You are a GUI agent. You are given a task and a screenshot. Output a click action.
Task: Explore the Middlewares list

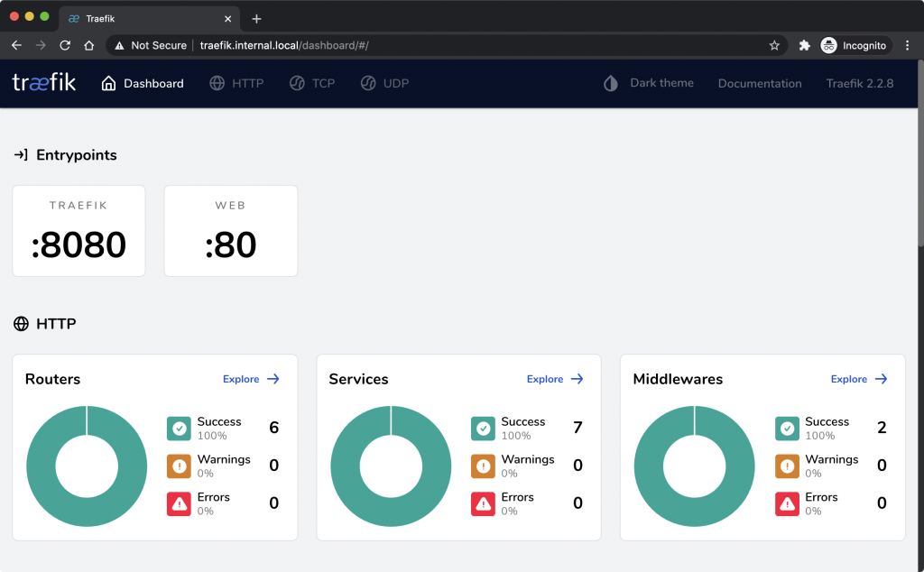[859, 379]
